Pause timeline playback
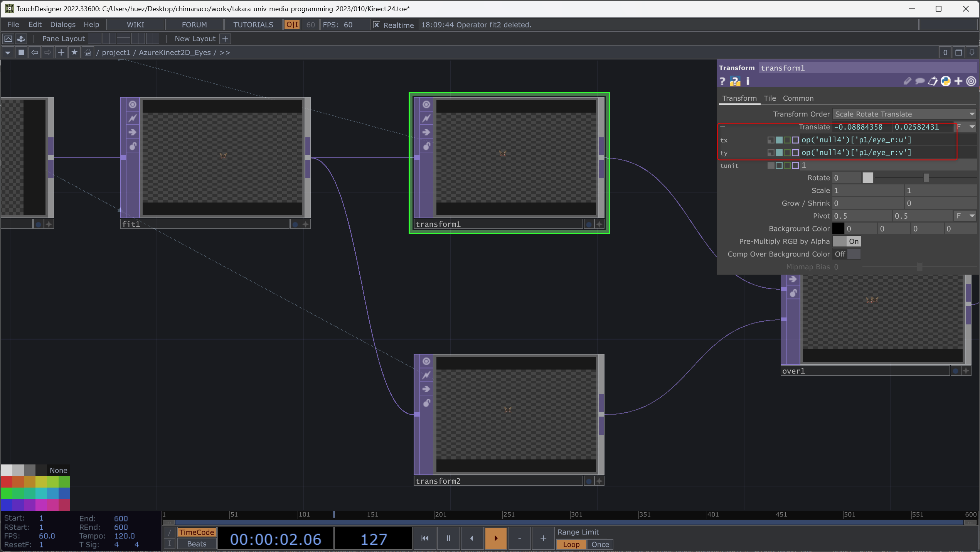 [x=448, y=538]
